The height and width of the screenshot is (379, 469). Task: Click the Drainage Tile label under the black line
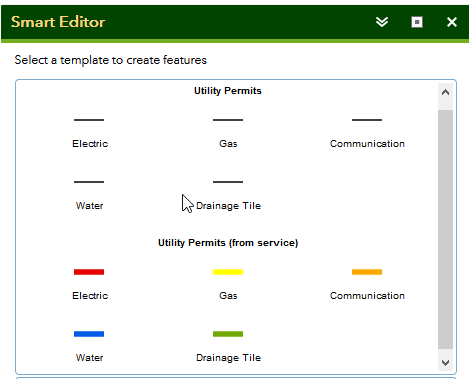click(x=228, y=206)
